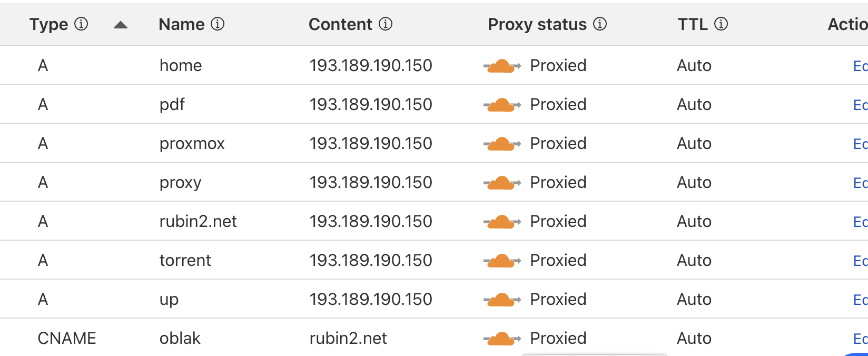
Task: Toggle sort order with the Type arrow
Action: pos(121,25)
